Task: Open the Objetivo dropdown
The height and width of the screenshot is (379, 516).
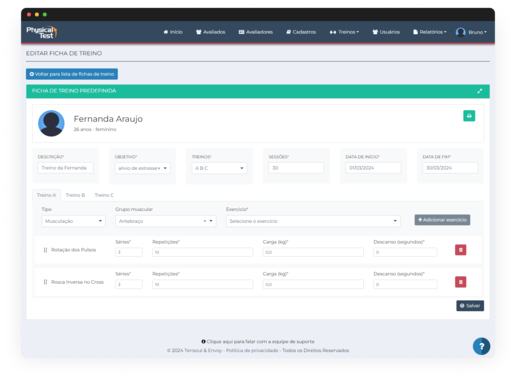Action: pyautogui.click(x=142, y=168)
